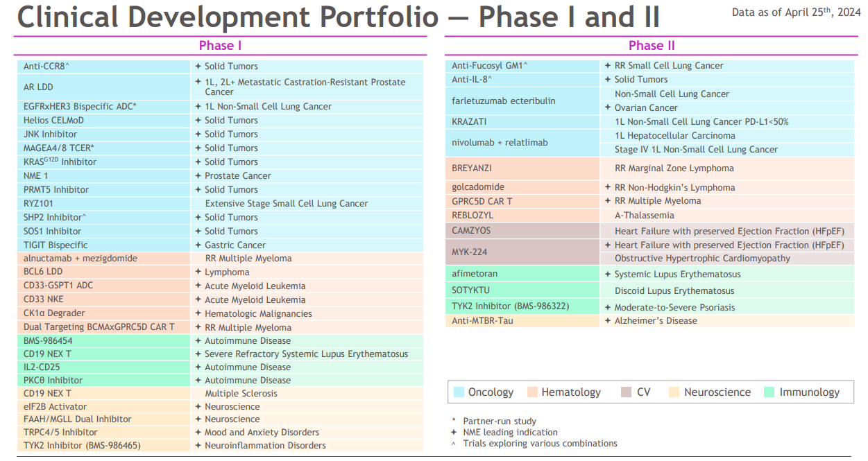Select the RR Marginal Zone Lymphoma indication
This screenshot has height=461, width=868.
click(674, 168)
